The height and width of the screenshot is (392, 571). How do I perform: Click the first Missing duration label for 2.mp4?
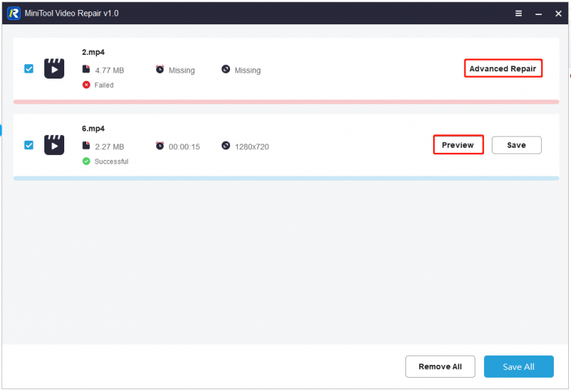(182, 70)
